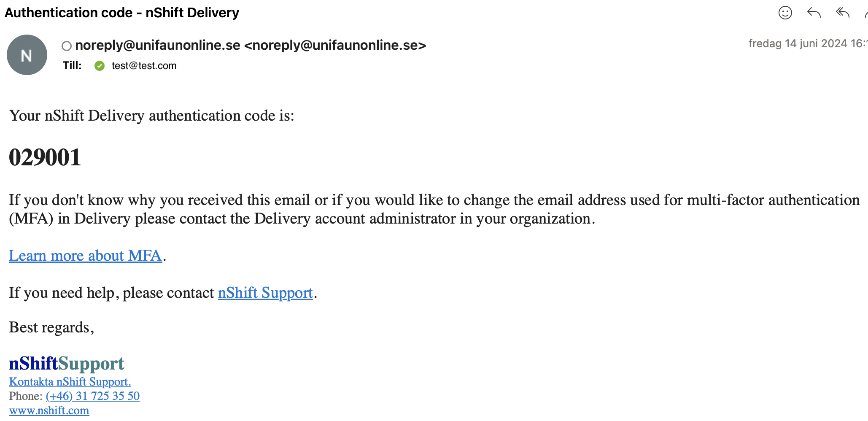This screenshot has height=421, width=868.
Task: Click the authentication code 029001
Action: point(45,158)
